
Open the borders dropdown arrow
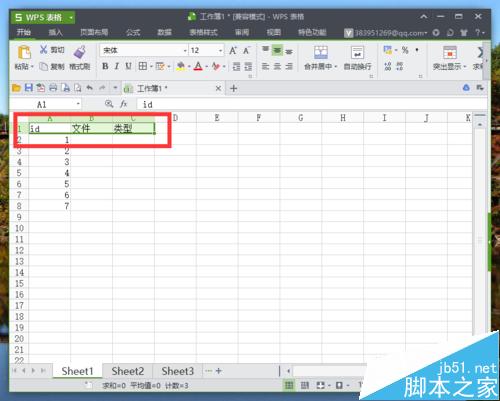(151, 67)
